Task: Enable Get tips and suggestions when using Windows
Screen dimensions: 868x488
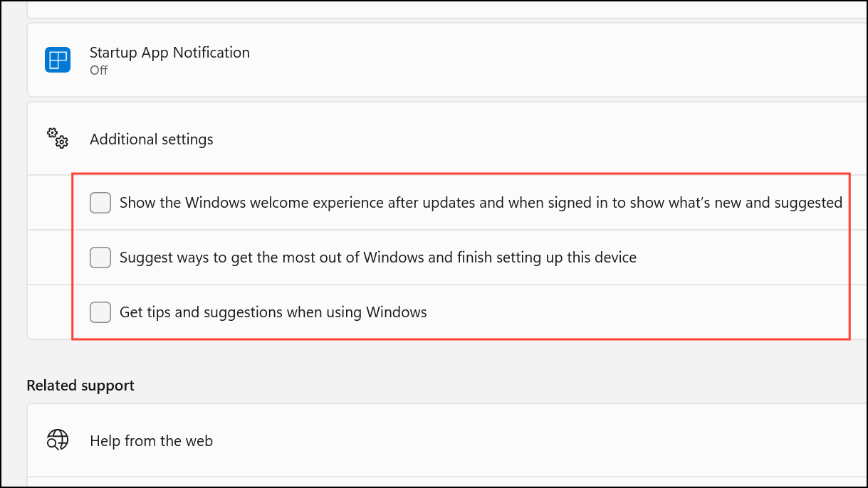Action: pyautogui.click(x=100, y=312)
